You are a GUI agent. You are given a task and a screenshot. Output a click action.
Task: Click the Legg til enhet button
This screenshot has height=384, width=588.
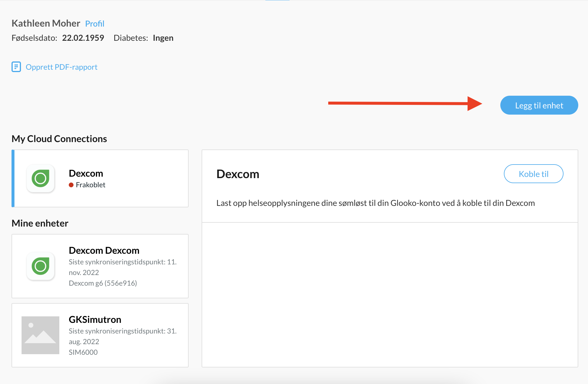click(x=539, y=105)
